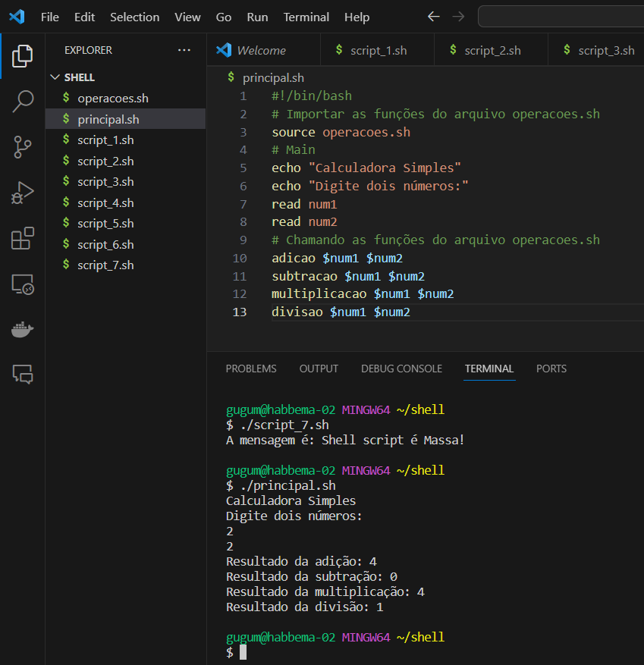The height and width of the screenshot is (665, 644).
Task: Open the Explorer view in the Activity Bar
Action: (x=22, y=55)
